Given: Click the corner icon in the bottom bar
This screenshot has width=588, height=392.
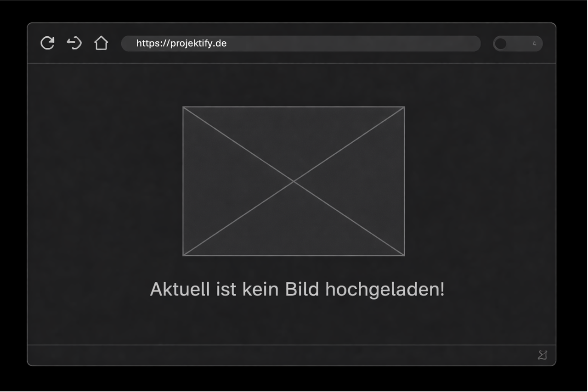Looking at the screenshot, I should click(x=543, y=355).
